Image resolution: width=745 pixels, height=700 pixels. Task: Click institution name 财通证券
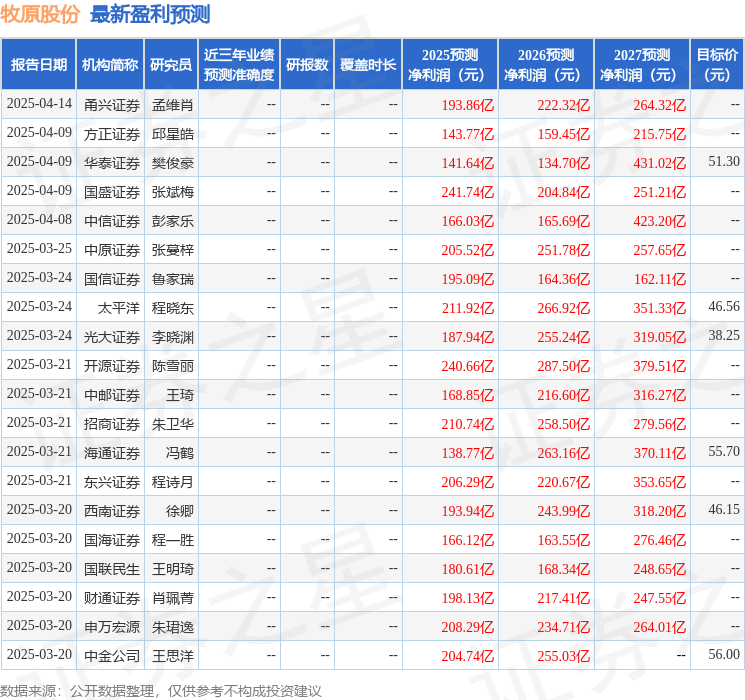click(x=112, y=597)
